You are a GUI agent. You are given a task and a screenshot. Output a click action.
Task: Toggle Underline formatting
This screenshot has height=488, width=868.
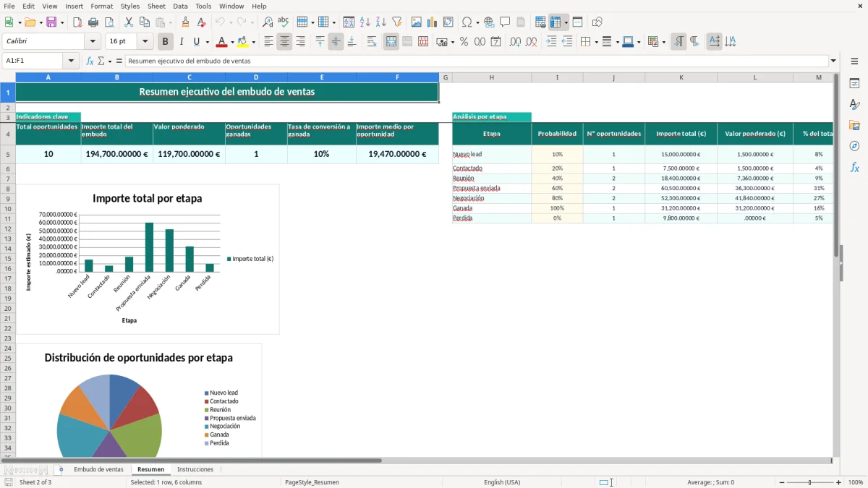tap(197, 42)
